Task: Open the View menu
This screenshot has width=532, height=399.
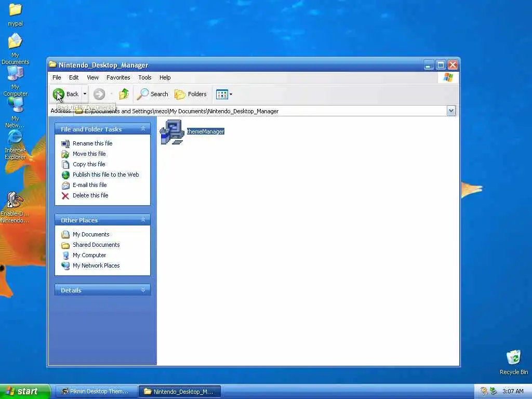Action: tap(92, 77)
